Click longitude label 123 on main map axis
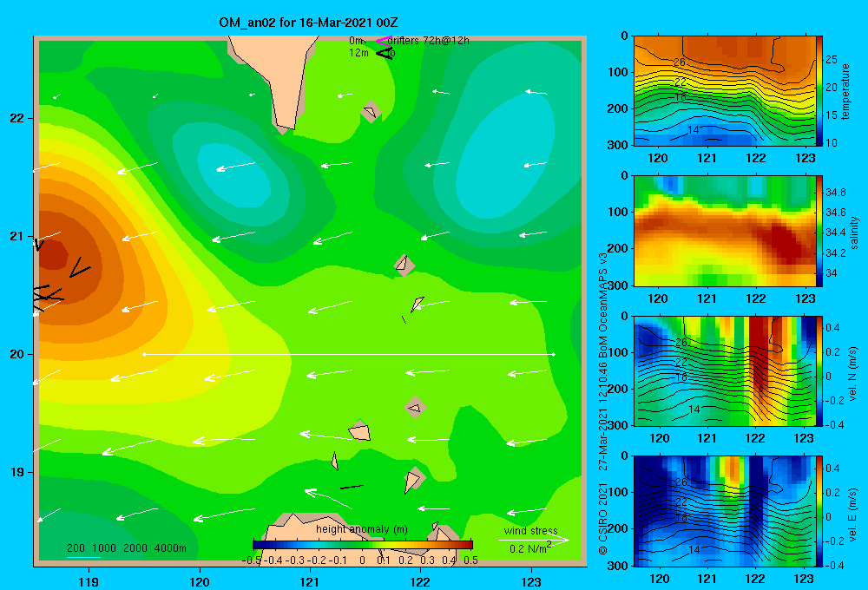Viewport: 868px width, 590px height. tap(531, 581)
